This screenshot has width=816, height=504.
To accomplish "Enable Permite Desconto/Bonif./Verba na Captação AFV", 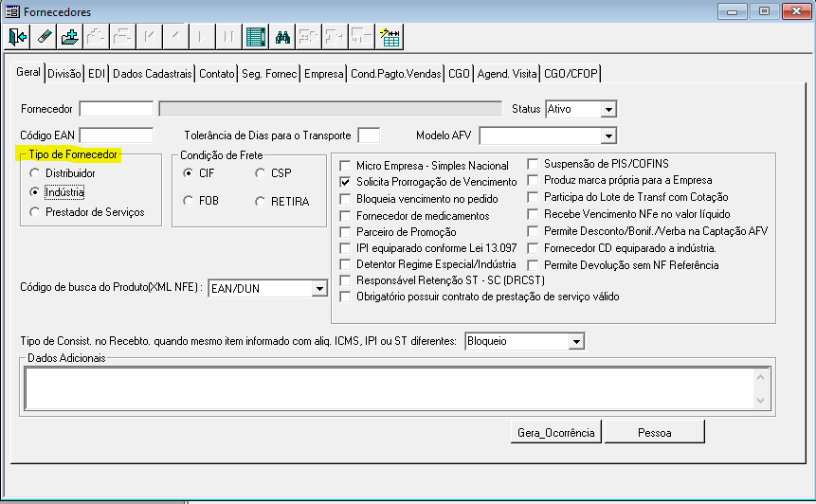I will [x=533, y=231].
